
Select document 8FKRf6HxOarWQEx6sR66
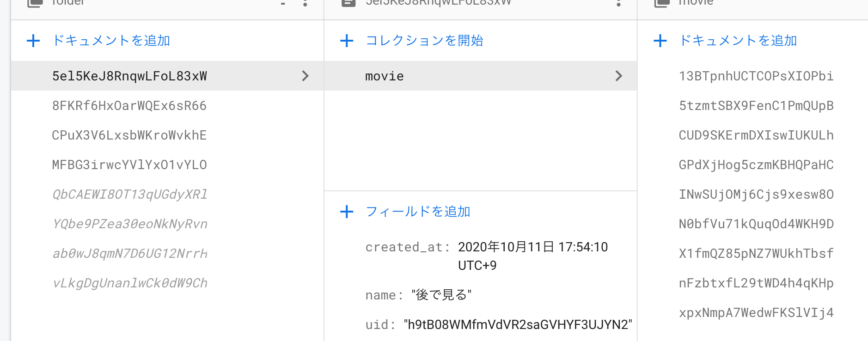click(x=129, y=105)
